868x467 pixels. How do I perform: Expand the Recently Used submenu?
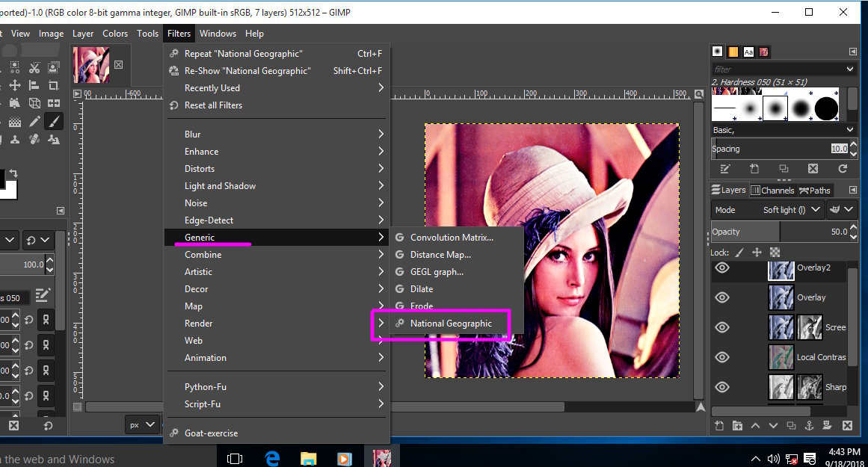click(x=277, y=88)
